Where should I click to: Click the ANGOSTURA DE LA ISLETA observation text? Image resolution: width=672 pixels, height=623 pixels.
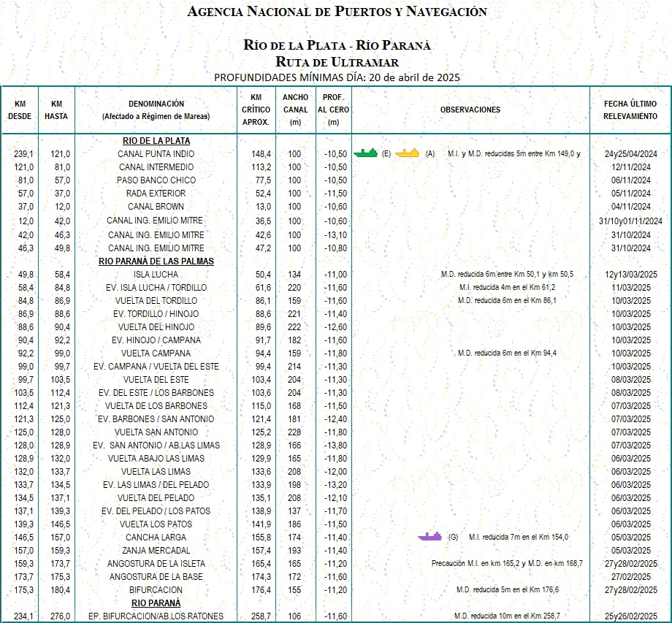(506, 564)
